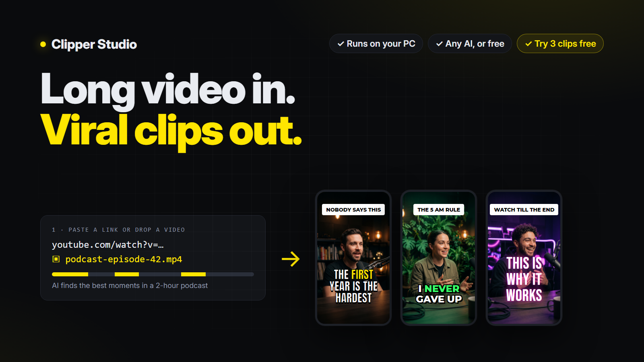Click the "I NEVER GAVE UP" caption
This screenshot has width=644, height=362.
click(x=439, y=294)
